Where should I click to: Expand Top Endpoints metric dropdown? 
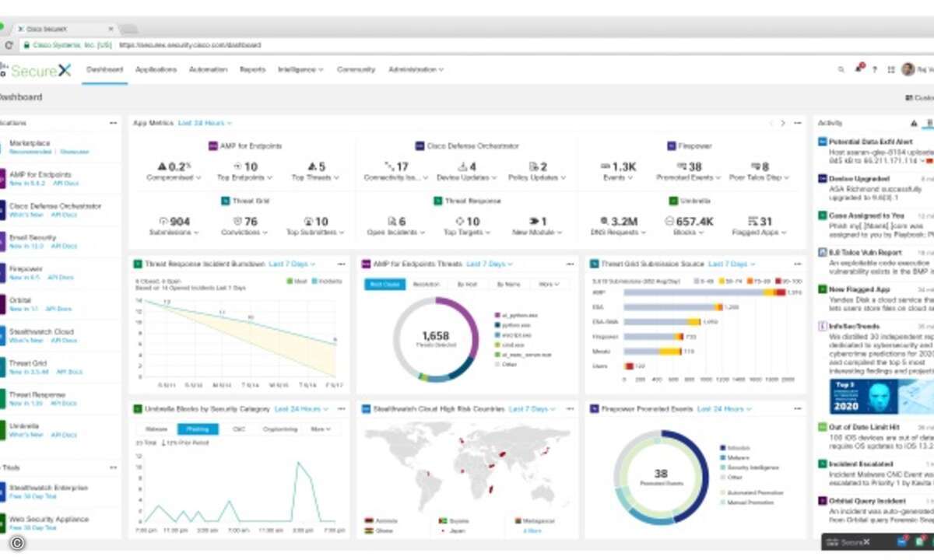pos(244,177)
